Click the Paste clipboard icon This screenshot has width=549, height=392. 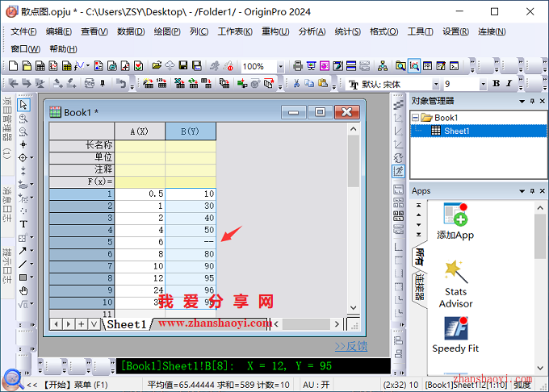tap(323, 84)
